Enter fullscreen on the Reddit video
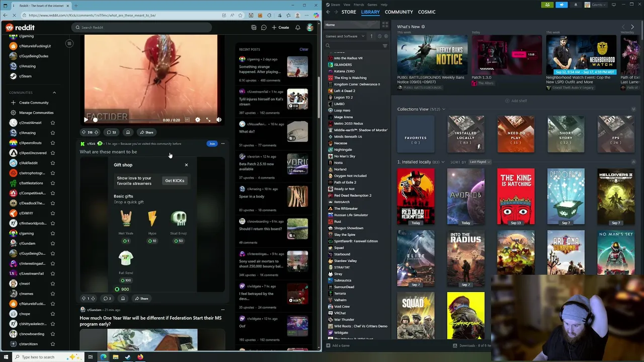The height and width of the screenshot is (362, 644). 208,120
